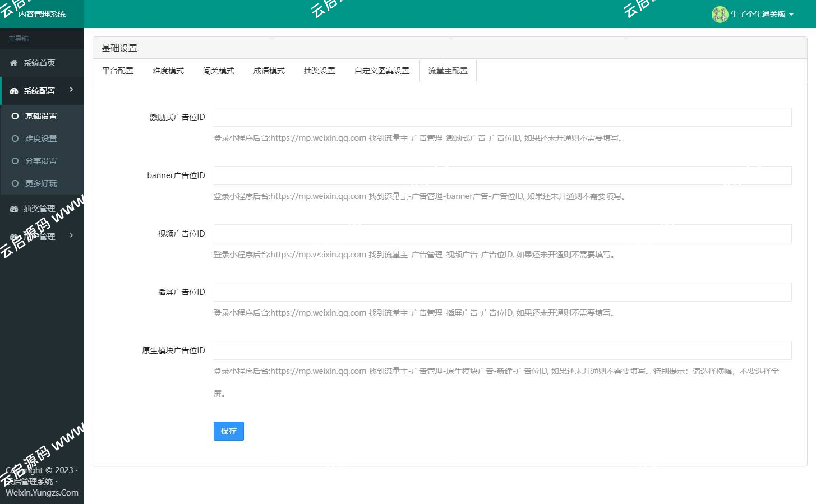Screen dimensions: 816x504
Task: Switch to the 平台配置 tab
Action: point(118,70)
